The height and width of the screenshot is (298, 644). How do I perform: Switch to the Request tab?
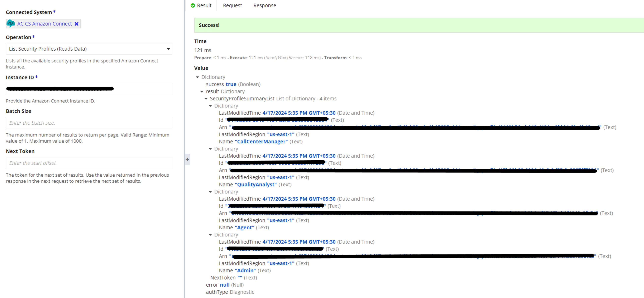click(232, 6)
